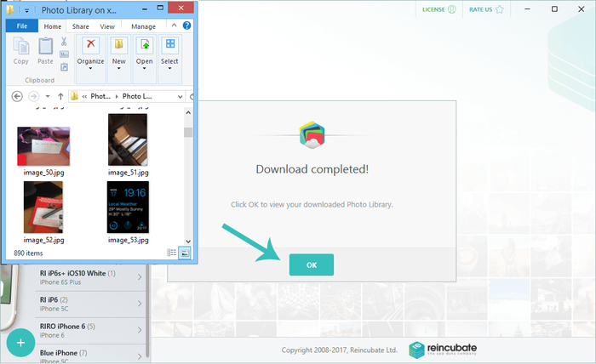596x364 pixels.
Task: Click the copyright text in footer
Action: 340,350
